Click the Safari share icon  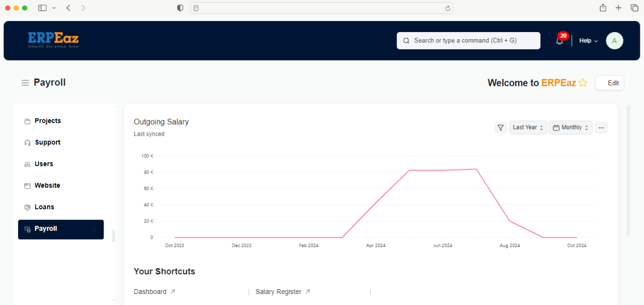click(x=603, y=8)
